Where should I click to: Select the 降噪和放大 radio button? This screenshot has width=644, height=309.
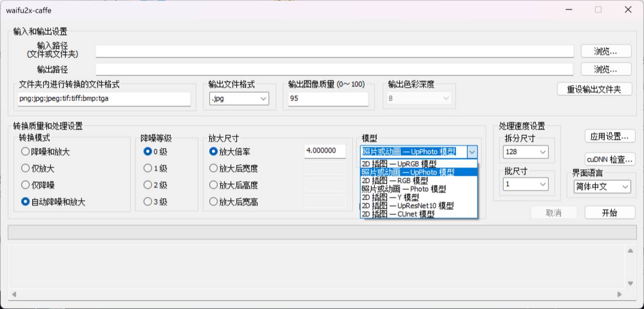25,152
